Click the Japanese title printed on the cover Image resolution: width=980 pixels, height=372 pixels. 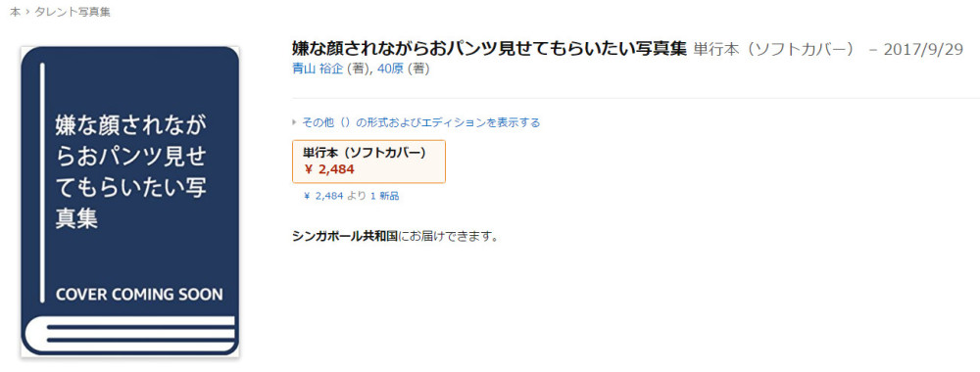coord(130,171)
